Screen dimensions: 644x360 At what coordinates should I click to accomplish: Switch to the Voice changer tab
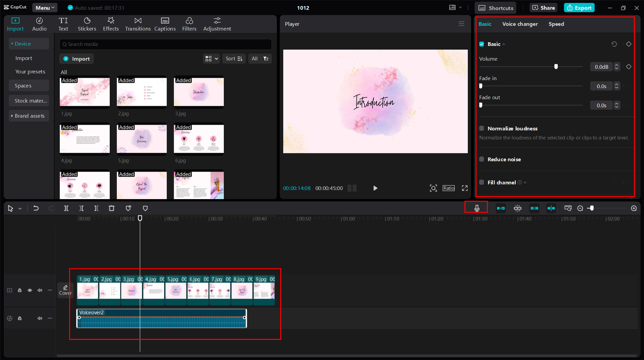click(x=520, y=24)
